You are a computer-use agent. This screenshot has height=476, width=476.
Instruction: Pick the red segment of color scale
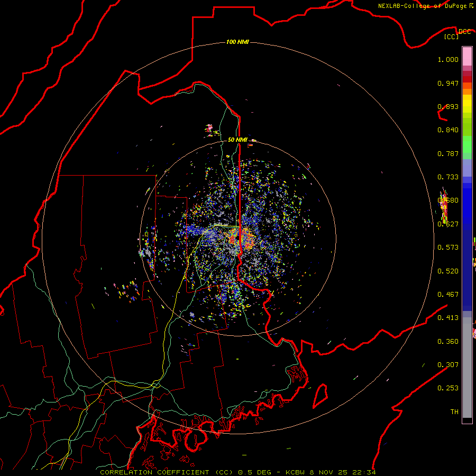click(x=467, y=79)
